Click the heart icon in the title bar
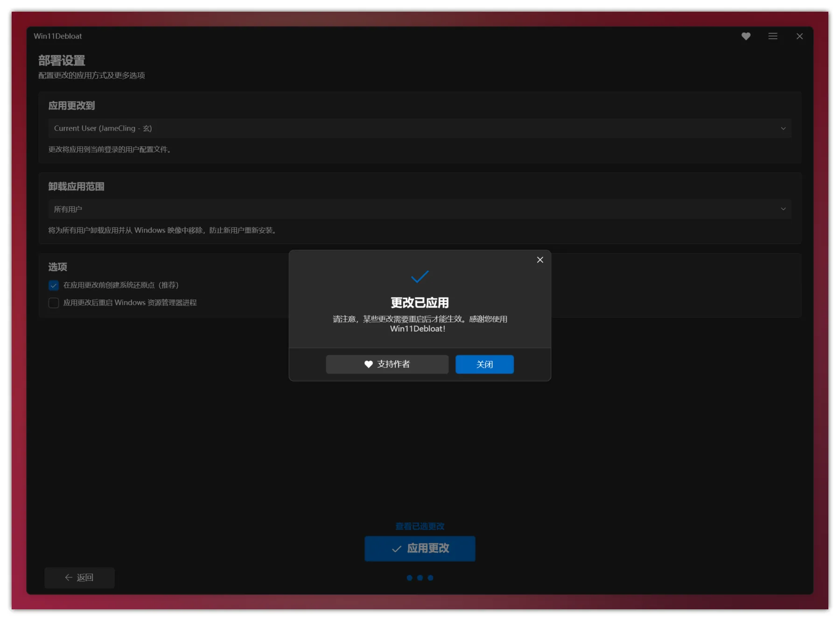Image resolution: width=840 pixels, height=621 pixels. (x=746, y=36)
